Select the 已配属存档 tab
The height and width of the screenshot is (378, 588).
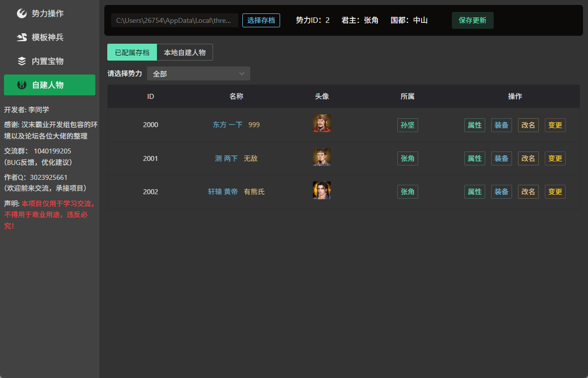tap(132, 52)
